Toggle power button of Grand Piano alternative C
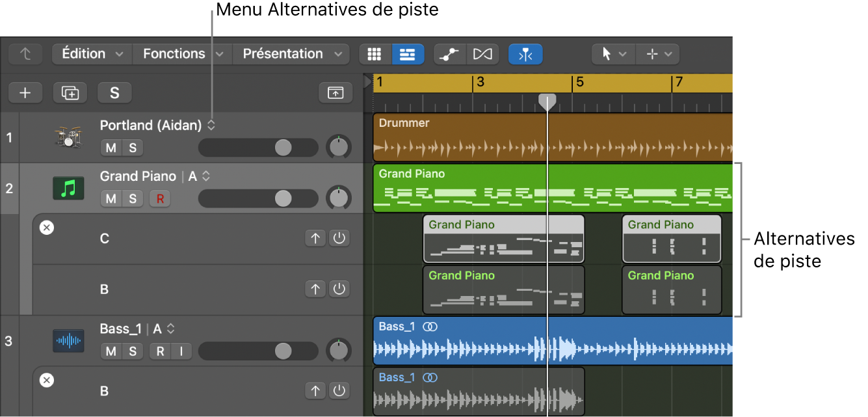 [x=339, y=238]
